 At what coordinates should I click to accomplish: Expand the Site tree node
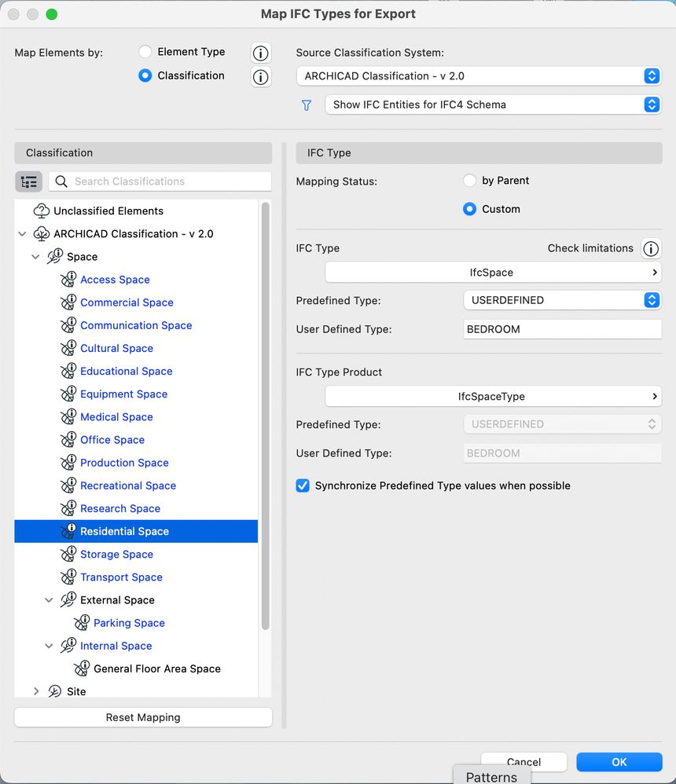pyautogui.click(x=36, y=691)
